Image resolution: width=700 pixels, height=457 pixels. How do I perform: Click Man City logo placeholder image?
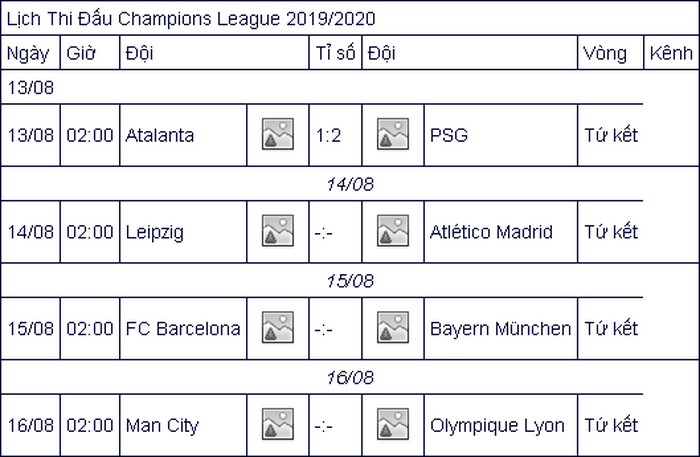click(278, 424)
